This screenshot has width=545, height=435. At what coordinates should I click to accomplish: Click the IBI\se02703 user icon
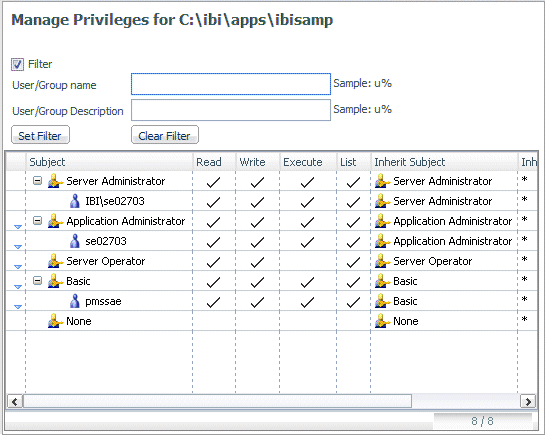click(x=75, y=201)
